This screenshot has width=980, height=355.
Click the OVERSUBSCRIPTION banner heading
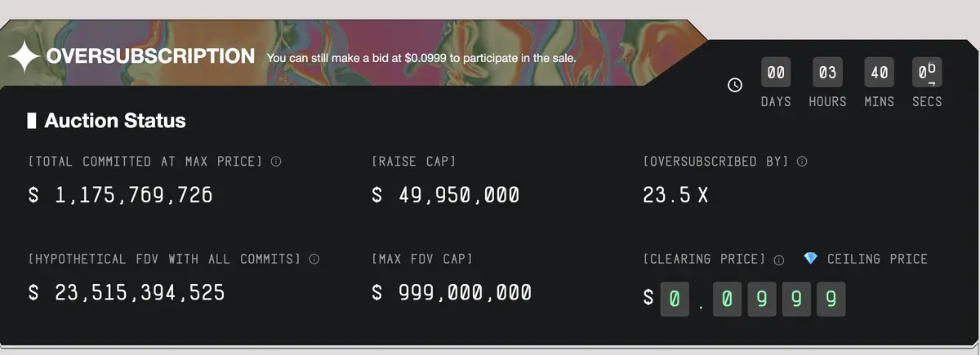pyautogui.click(x=151, y=57)
